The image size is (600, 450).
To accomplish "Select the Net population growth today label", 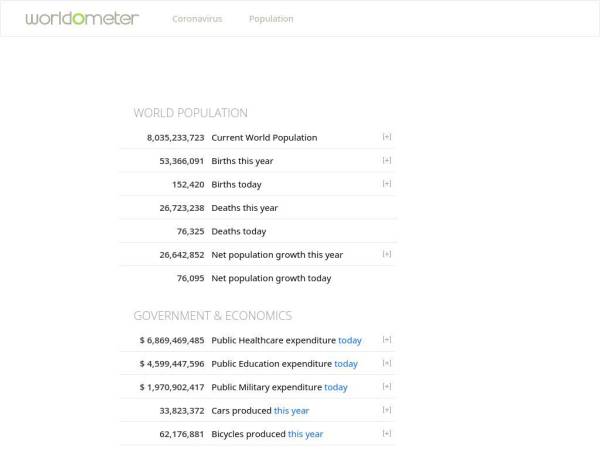I will (x=271, y=278).
